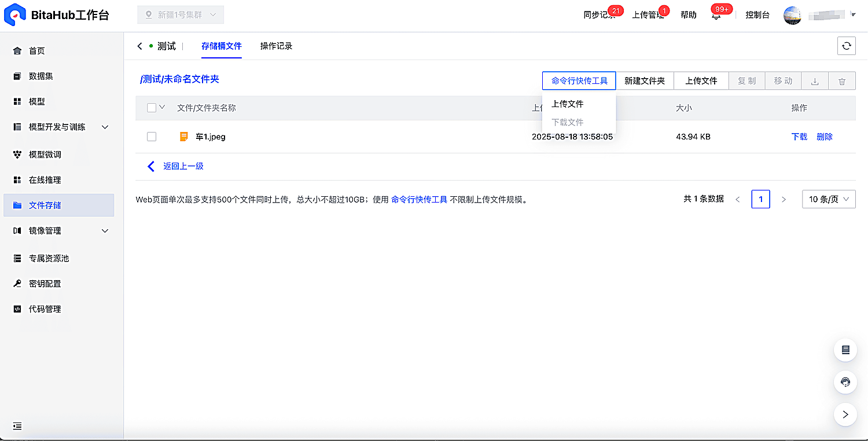The image size is (868, 441).
Task: Select 文件存储 in the sidebar
Action: pyautogui.click(x=59, y=205)
